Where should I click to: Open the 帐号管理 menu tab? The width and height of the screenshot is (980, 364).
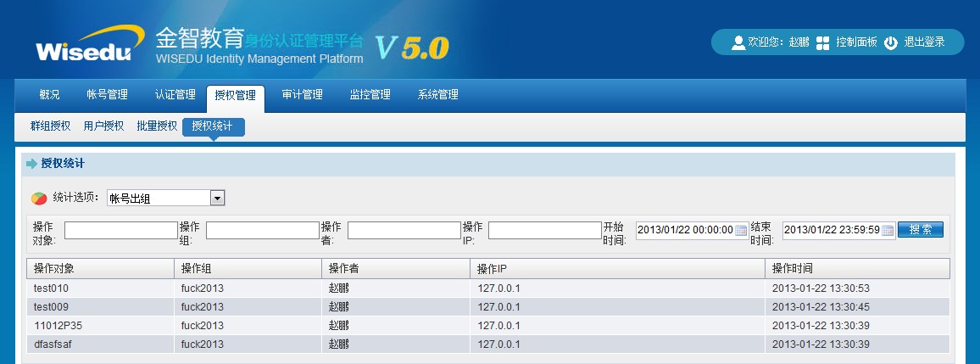pyautogui.click(x=107, y=95)
